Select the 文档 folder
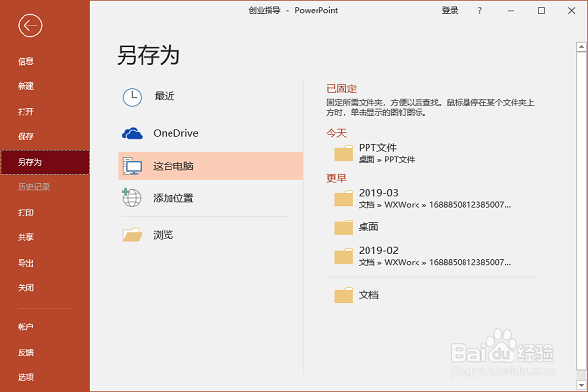The height and width of the screenshot is (392, 588). 368,294
